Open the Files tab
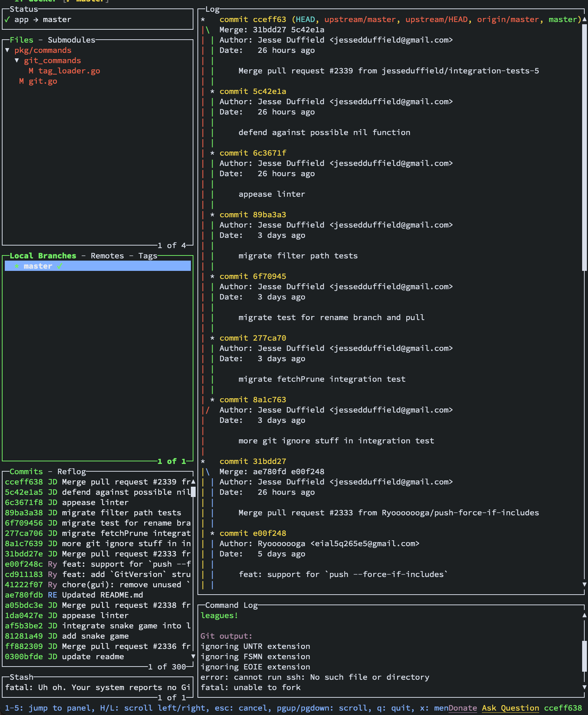588x715 pixels. click(x=21, y=40)
